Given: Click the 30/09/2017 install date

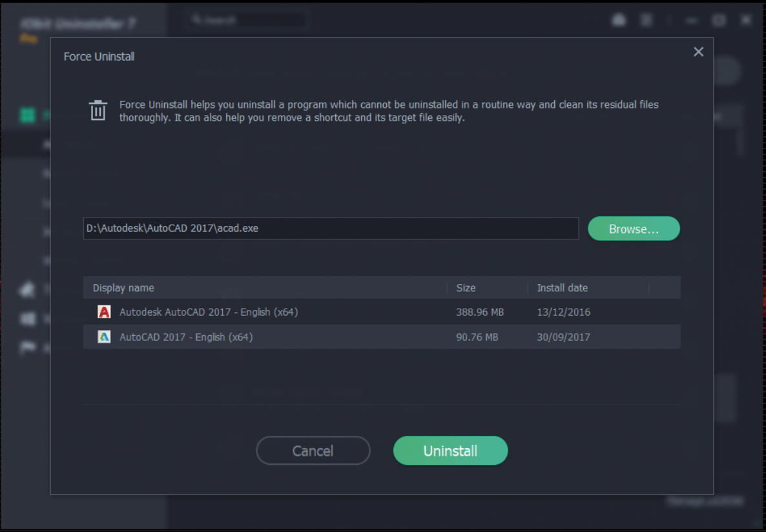Looking at the screenshot, I should (x=563, y=336).
